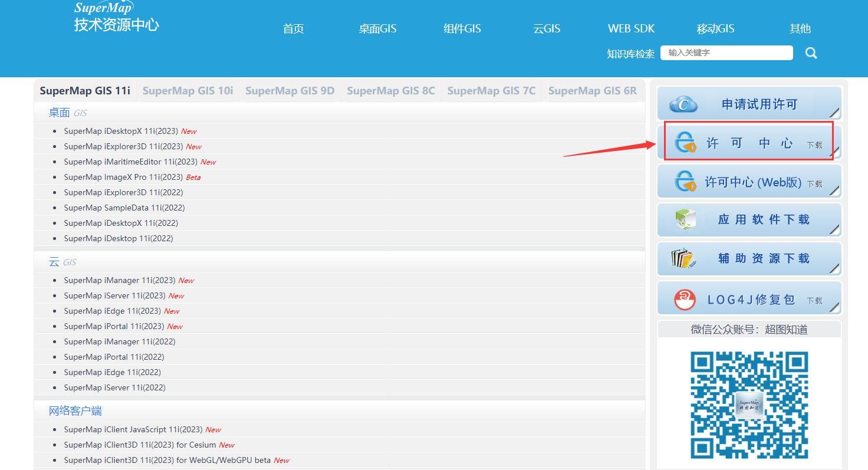The width and height of the screenshot is (868, 470).
Task: Open SuperMap iManager 11i(2023) link
Action: click(120, 280)
